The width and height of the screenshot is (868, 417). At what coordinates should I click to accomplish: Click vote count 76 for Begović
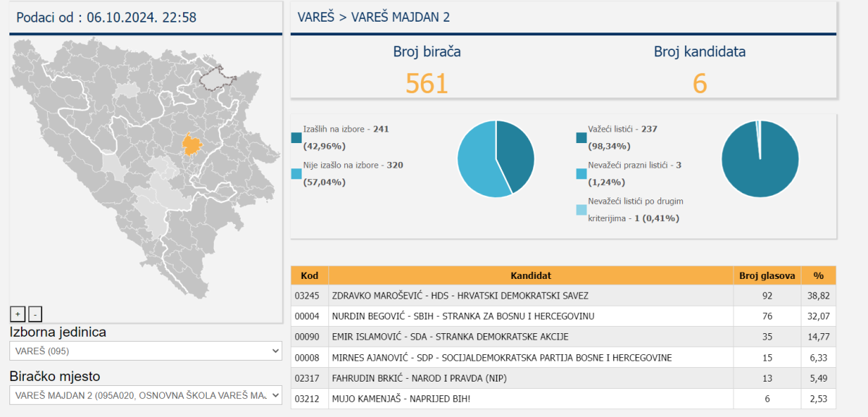pyautogui.click(x=767, y=317)
